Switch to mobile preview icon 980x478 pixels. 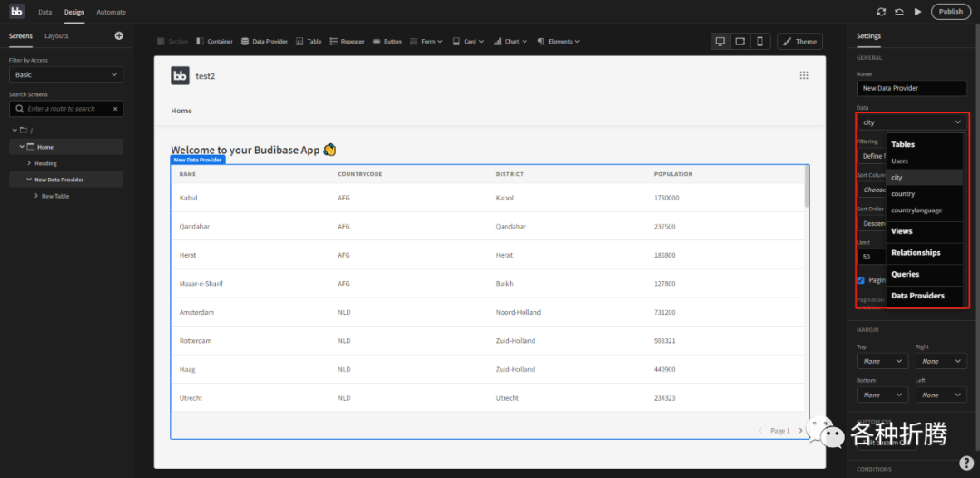(x=760, y=41)
